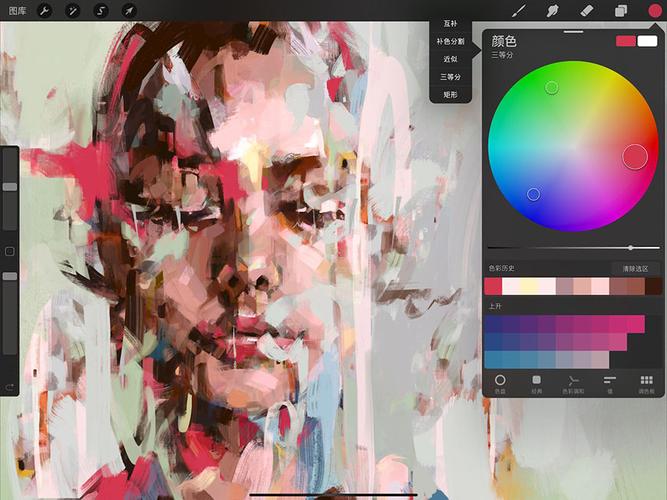The image size is (667, 500).
Task: Choose 近似 harmony mode
Action: 450,59
